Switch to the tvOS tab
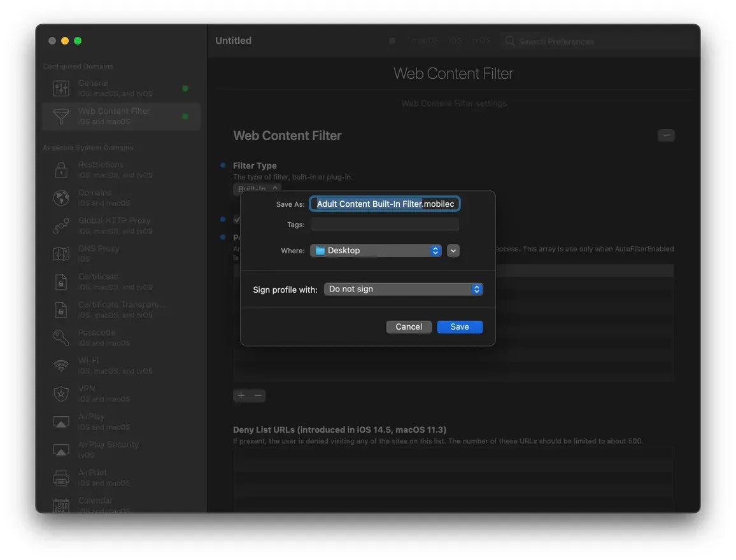Viewport: 736px width, 560px height. click(x=481, y=39)
